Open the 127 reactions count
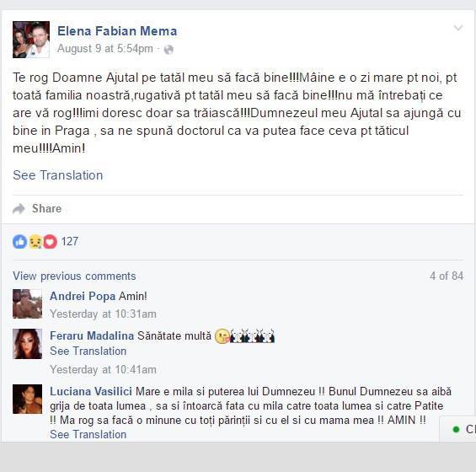The image size is (476, 472). [x=70, y=241]
